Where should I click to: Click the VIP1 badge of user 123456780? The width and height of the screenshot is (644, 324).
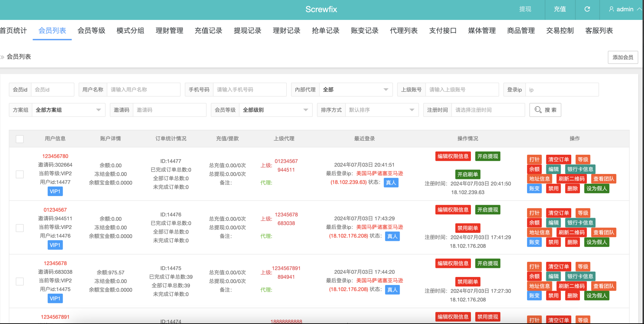point(55,191)
